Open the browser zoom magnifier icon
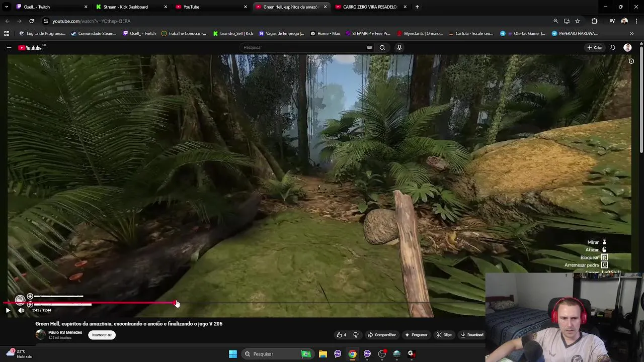Screen dimensions: 644x362 [x=556, y=21]
